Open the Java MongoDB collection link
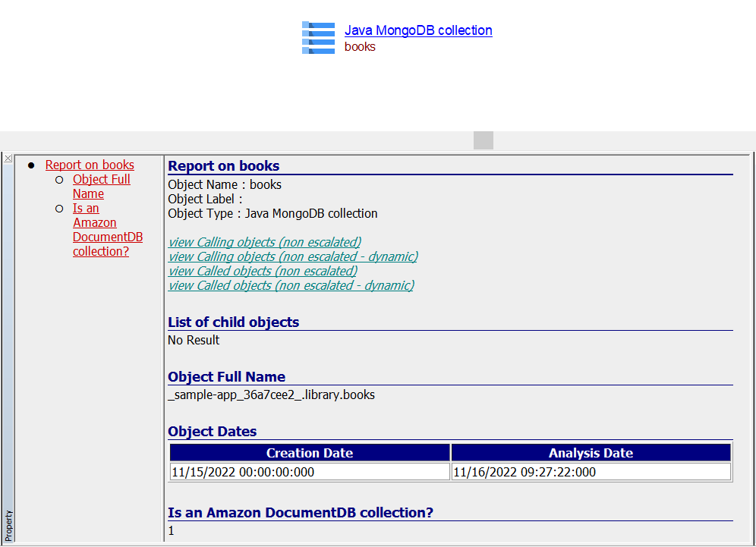The width and height of the screenshot is (756, 547). [418, 30]
